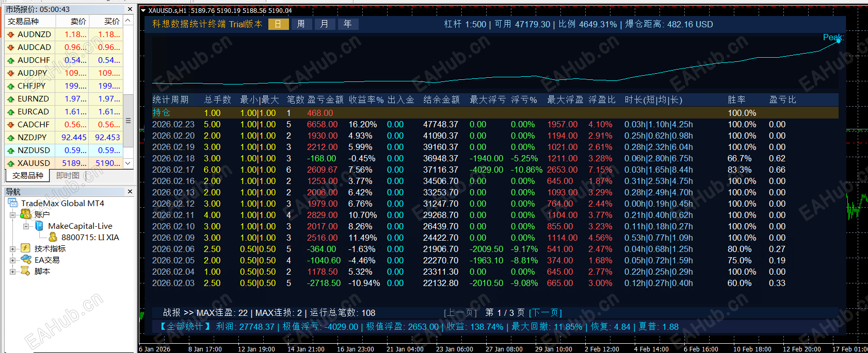Click the EURNZD up-arrow icon
868x353 pixels.
coord(11,99)
